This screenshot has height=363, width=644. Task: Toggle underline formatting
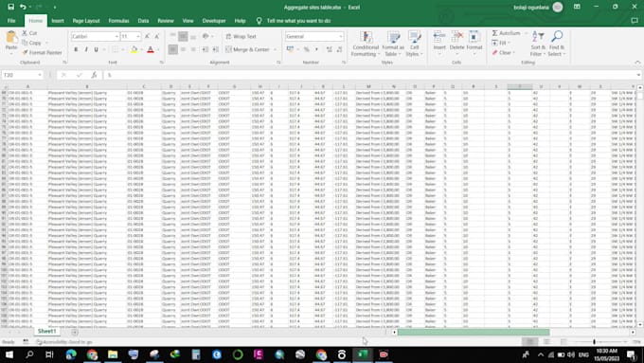(96, 49)
